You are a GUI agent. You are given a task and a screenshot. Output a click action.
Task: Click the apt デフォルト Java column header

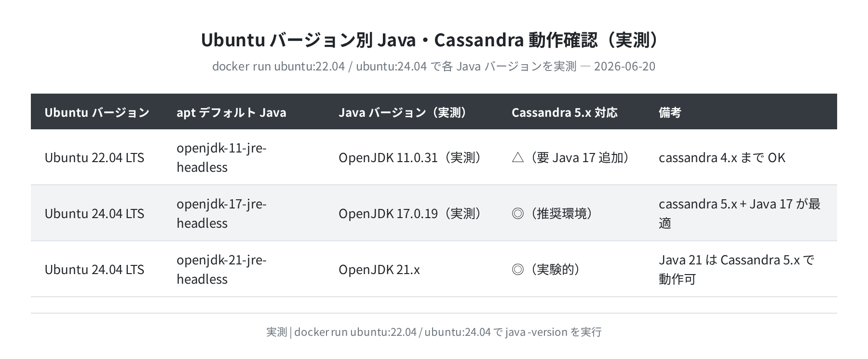coord(231,112)
